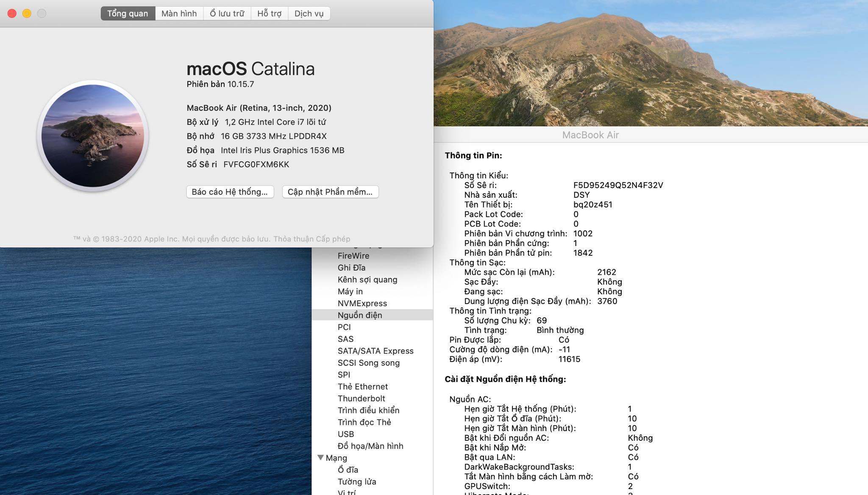Open Đồ họa/Màn hình sidebar entry
Screen dimensions: 868x495
coord(370,446)
